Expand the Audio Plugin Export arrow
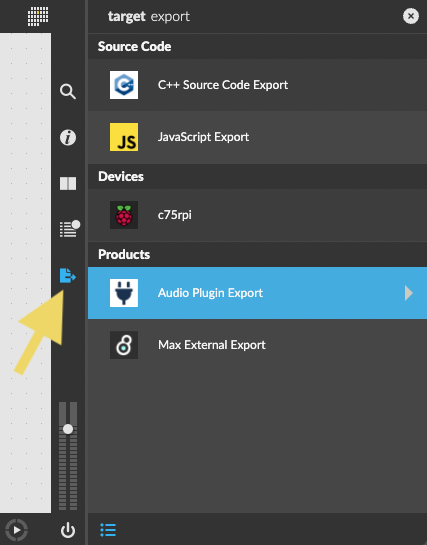The height and width of the screenshot is (545, 427). tap(409, 293)
